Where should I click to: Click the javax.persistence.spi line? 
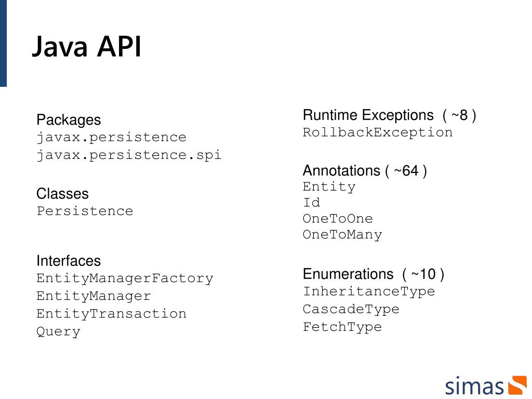[129, 155]
